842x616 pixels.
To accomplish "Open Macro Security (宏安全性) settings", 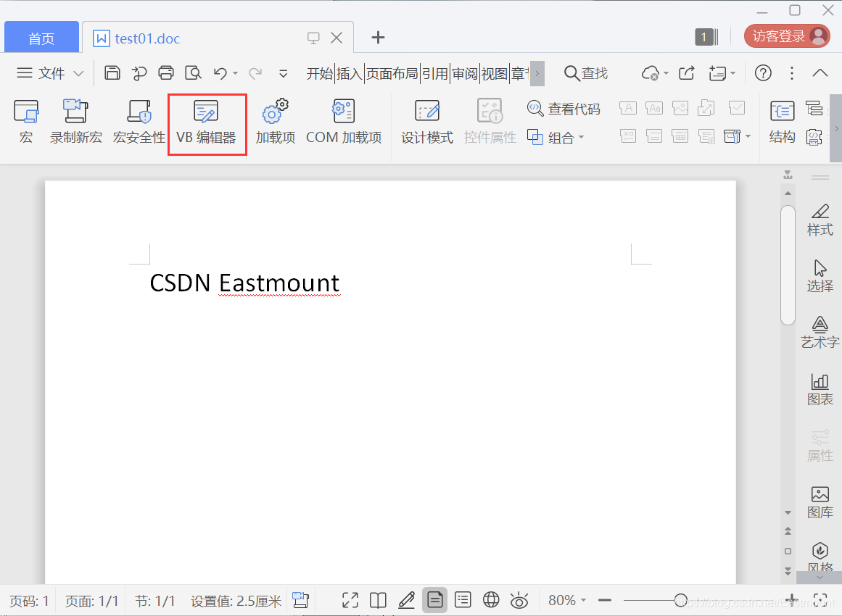I will (x=139, y=122).
